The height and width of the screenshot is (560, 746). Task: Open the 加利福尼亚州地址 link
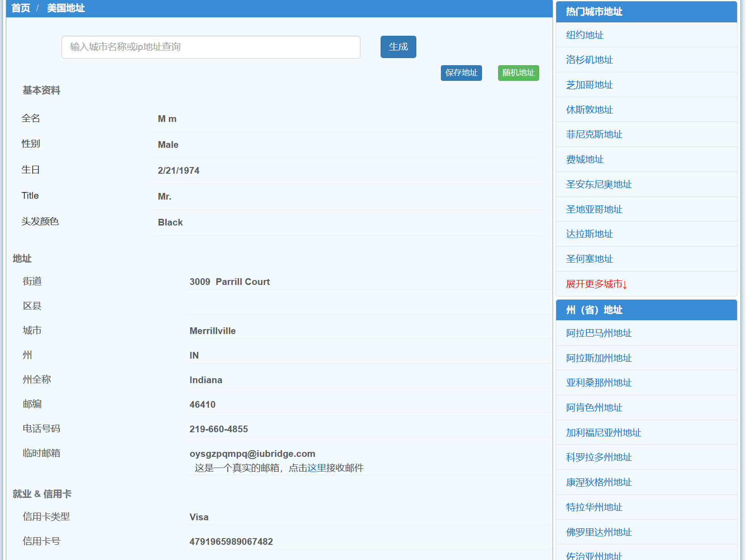tap(604, 433)
